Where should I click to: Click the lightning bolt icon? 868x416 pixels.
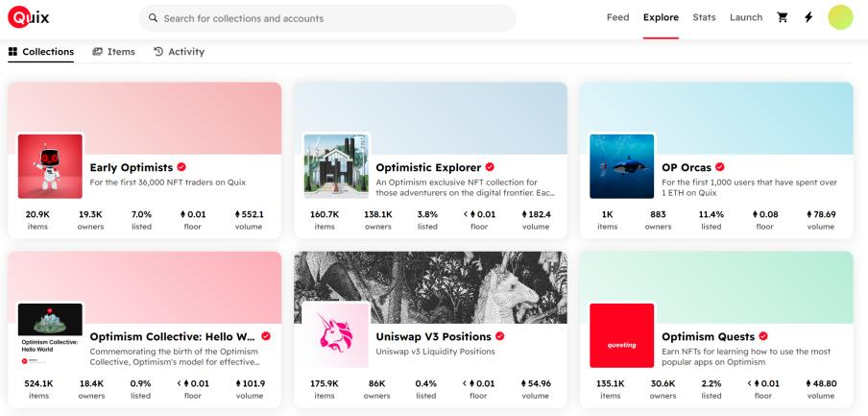tap(808, 17)
